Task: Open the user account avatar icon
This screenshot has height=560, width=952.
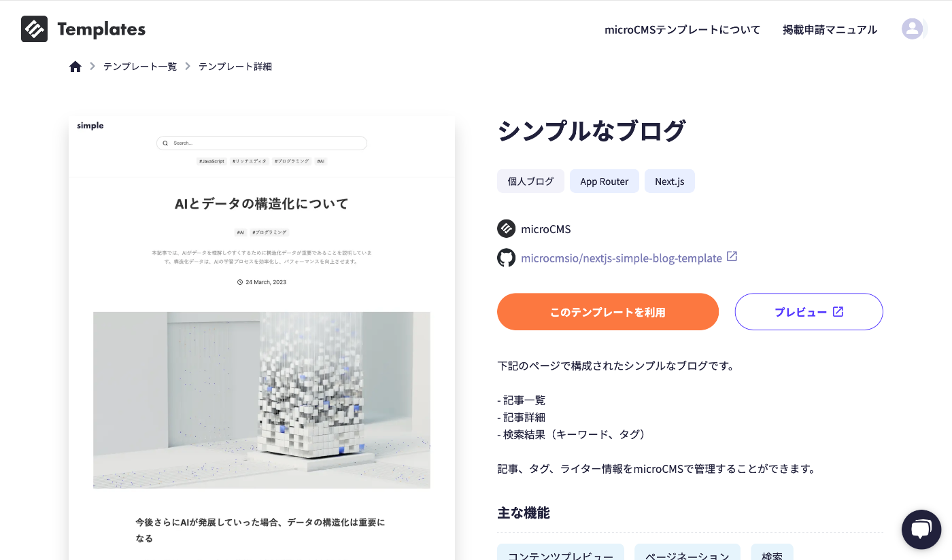Action: (912, 29)
